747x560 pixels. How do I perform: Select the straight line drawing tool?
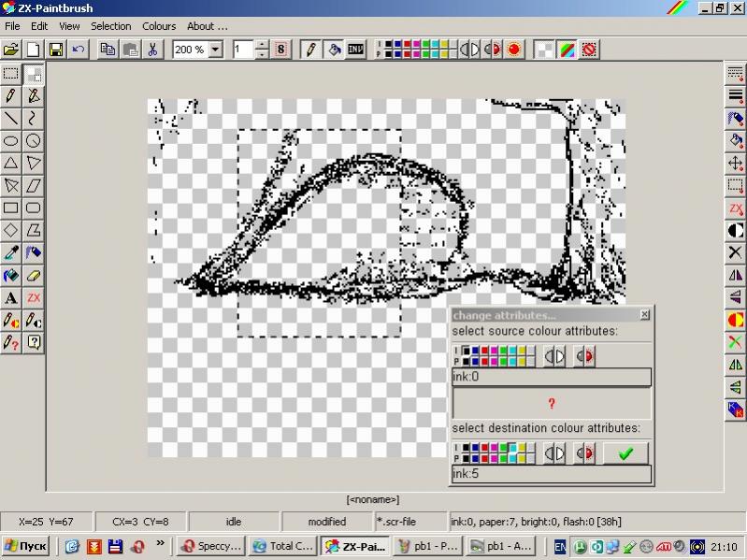point(11,118)
